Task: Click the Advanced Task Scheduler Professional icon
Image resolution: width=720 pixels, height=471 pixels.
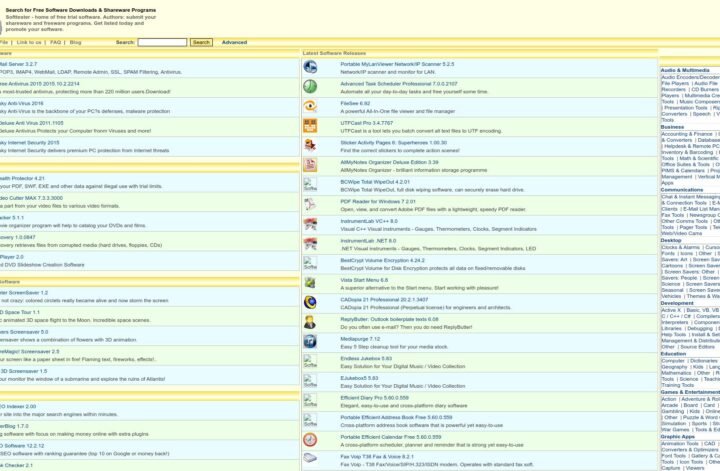Action: [x=310, y=86]
